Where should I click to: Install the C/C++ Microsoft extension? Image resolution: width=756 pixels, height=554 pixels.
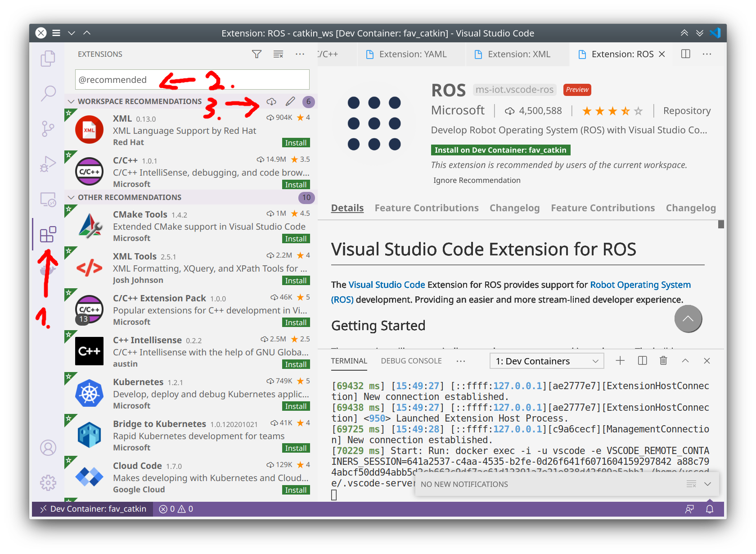point(296,185)
